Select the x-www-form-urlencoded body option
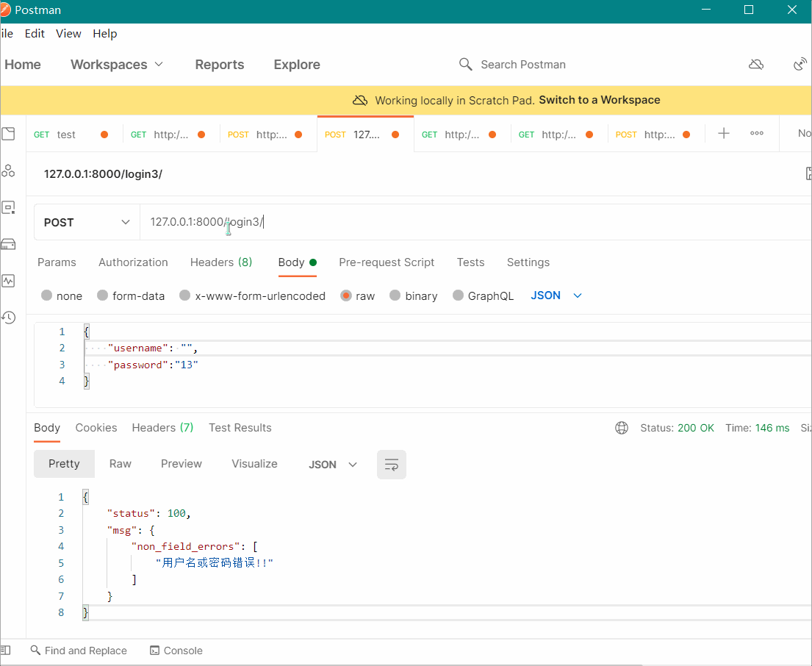 [185, 296]
